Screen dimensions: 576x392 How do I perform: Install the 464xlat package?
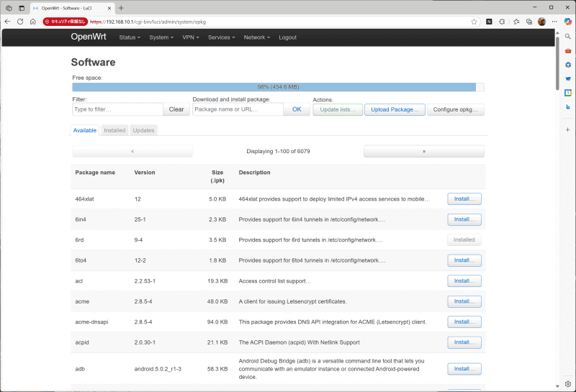point(464,199)
